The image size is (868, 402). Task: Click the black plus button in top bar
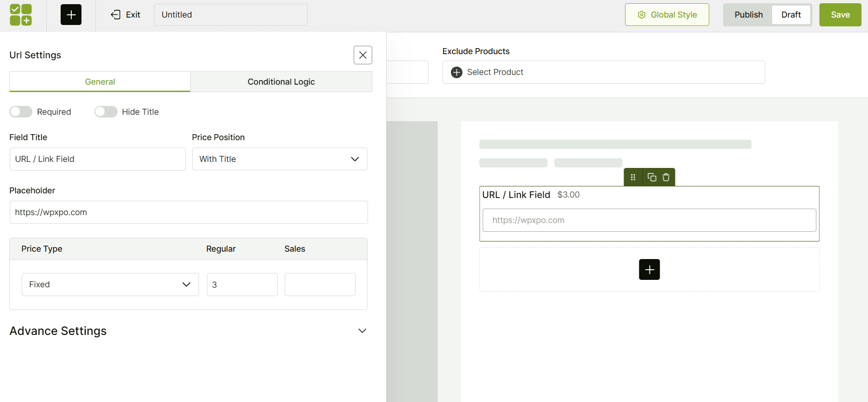tap(71, 15)
